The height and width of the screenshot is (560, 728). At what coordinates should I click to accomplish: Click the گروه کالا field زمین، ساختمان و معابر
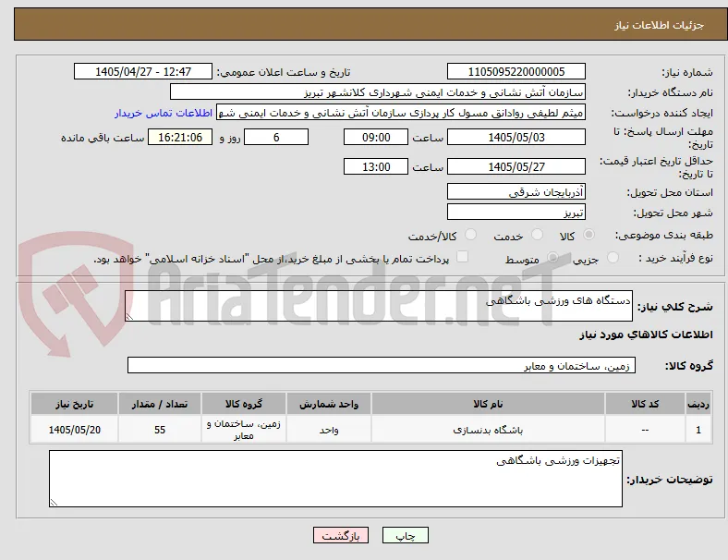point(382,365)
